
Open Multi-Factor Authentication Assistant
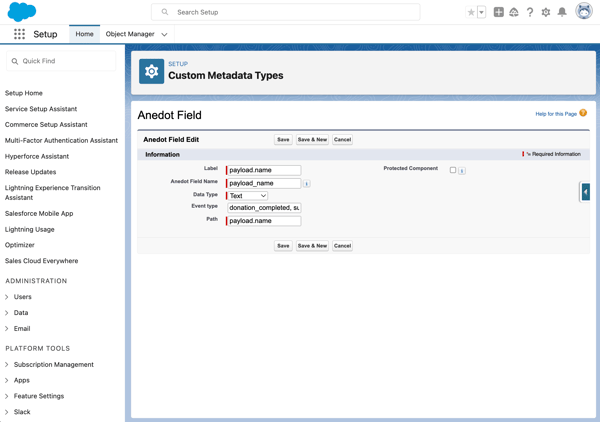(61, 140)
